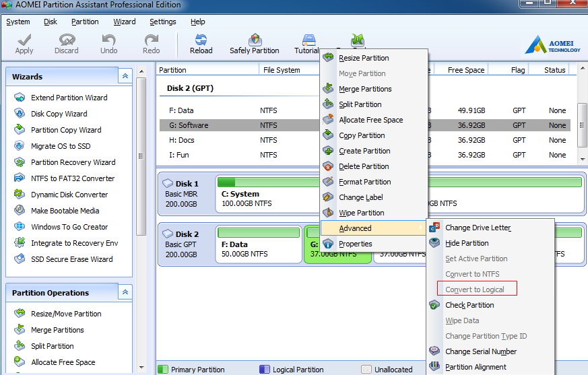Image resolution: width=588 pixels, height=375 pixels.
Task: Open Make Bootable Media icon
Action: click(20, 210)
